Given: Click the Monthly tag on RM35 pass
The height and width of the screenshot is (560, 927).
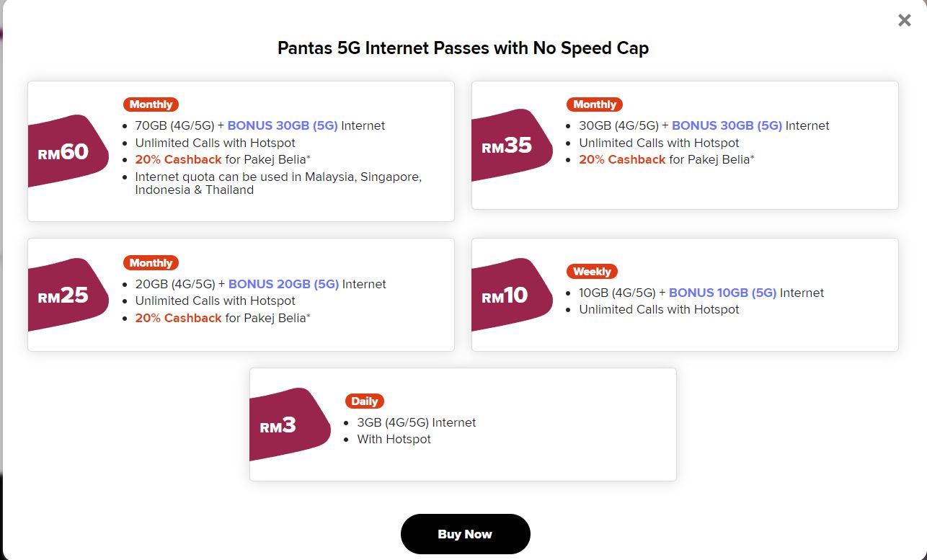Looking at the screenshot, I should pyautogui.click(x=595, y=105).
